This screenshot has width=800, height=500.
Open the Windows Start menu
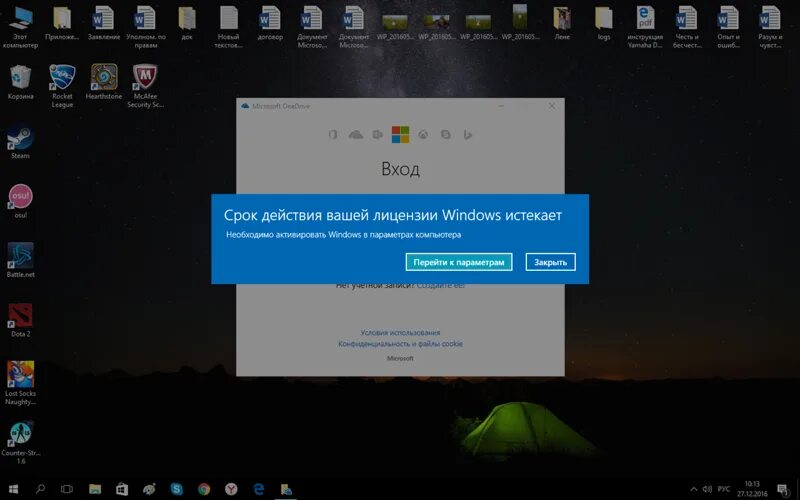(14, 489)
